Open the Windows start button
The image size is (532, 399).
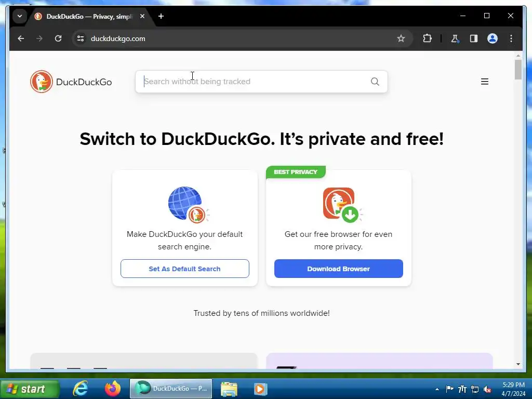coord(30,389)
